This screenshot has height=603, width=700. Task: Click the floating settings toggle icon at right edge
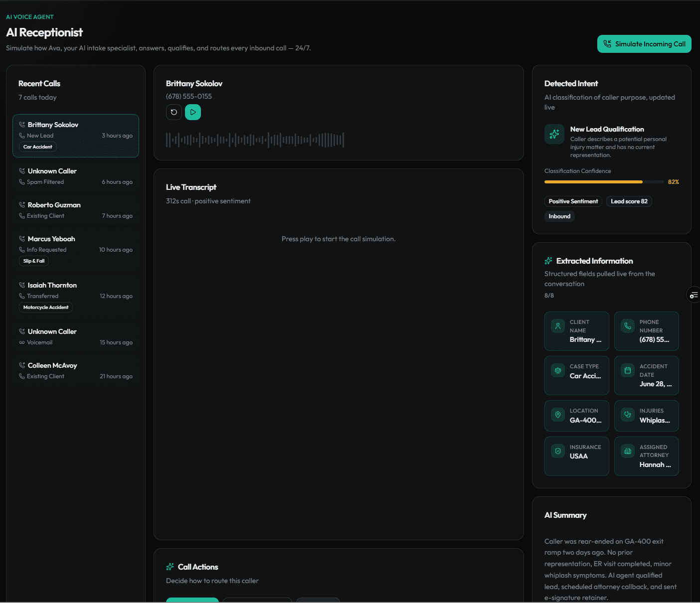point(694,296)
